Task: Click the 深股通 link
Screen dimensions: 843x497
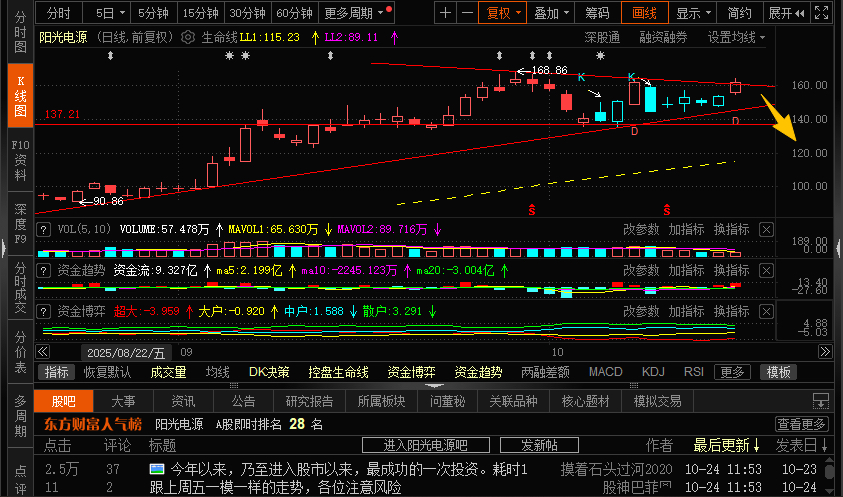Action: click(x=602, y=37)
